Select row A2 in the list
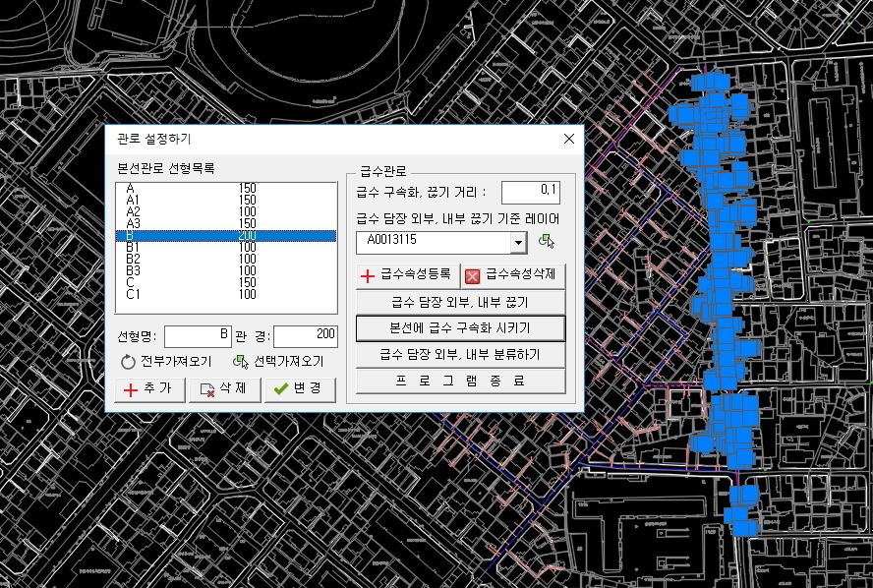The image size is (873, 588). pos(226,211)
